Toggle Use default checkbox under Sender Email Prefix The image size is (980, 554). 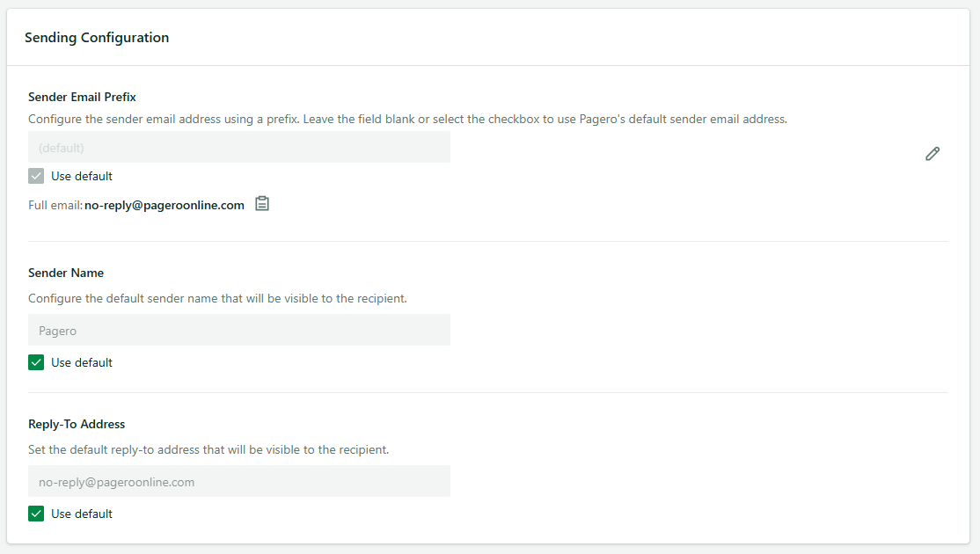tap(36, 176)
